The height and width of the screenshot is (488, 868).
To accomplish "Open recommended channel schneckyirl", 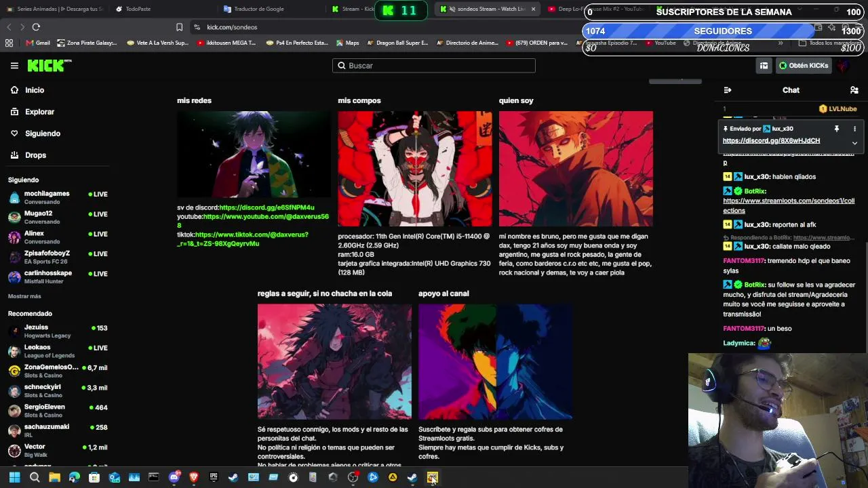I will point(58,390).
